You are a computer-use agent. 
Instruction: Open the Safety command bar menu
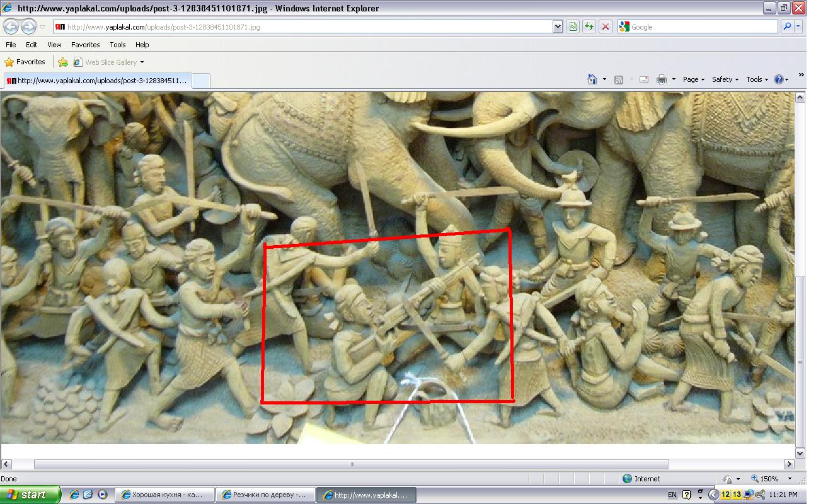725,79
